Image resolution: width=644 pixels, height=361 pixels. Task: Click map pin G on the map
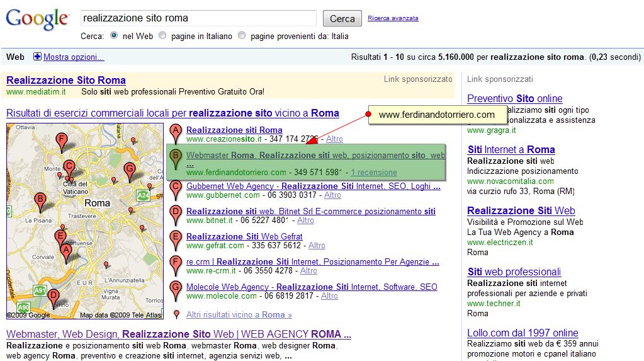(130, 172)
